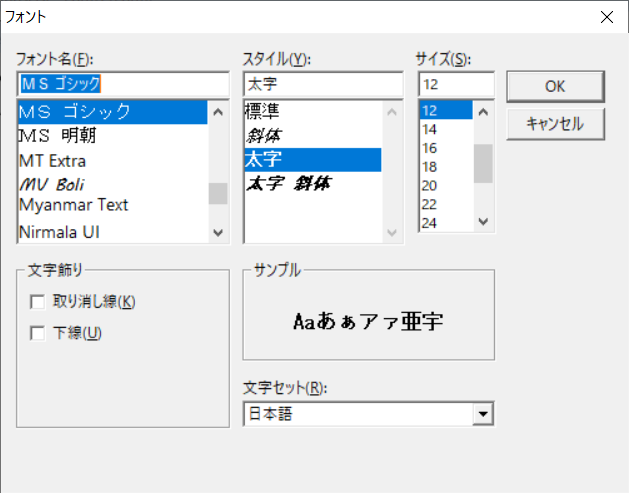This screenshot has height=493, width=629.
Task: Select Nirmala UI font
Action: pyautogui.click(x=113, y=232)
